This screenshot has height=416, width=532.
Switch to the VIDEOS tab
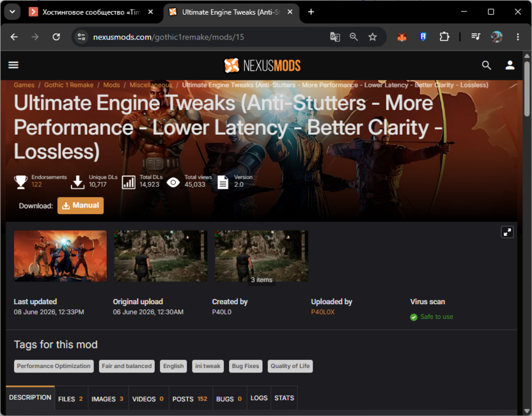coord(148,399)
